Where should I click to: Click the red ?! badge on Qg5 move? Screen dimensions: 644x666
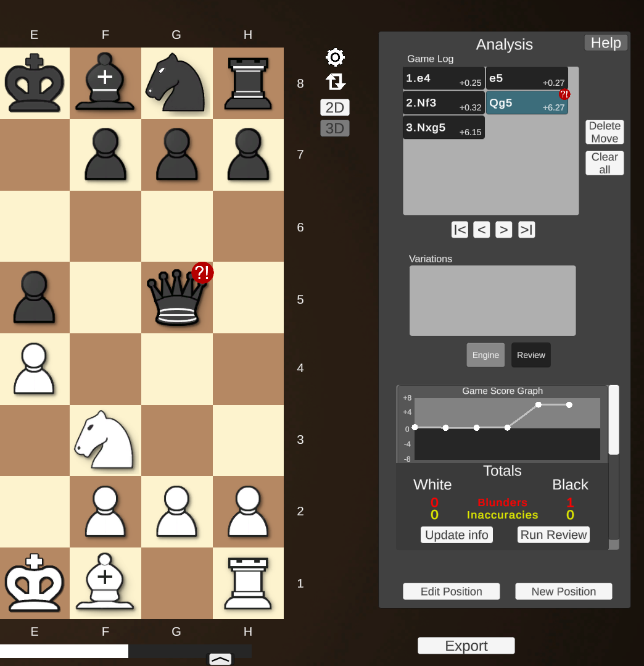tap(564, 94)
